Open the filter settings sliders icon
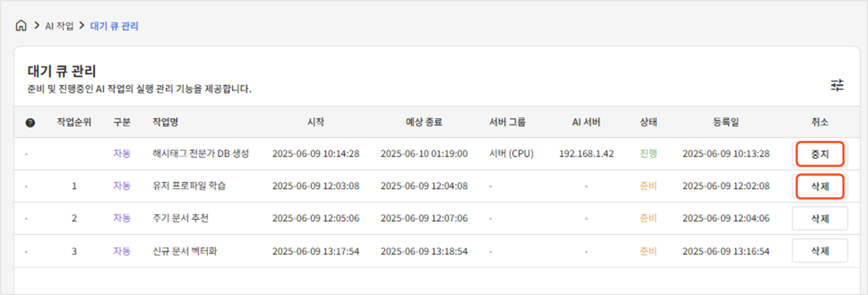 [837, 85]
